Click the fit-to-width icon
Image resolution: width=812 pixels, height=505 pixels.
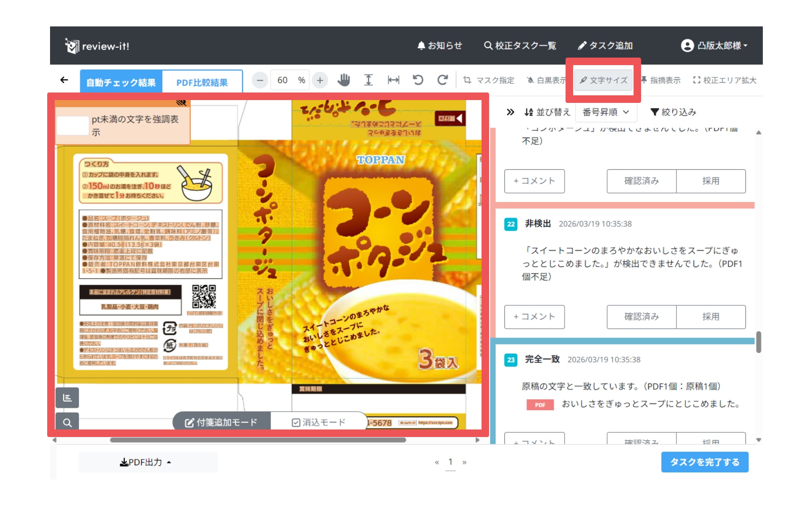(393, 80)
